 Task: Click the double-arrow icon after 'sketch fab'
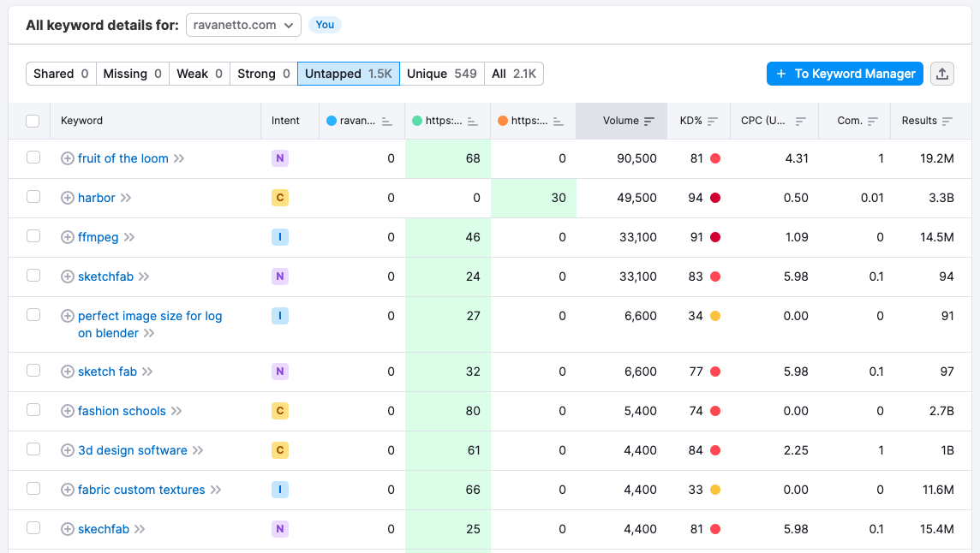147,372
